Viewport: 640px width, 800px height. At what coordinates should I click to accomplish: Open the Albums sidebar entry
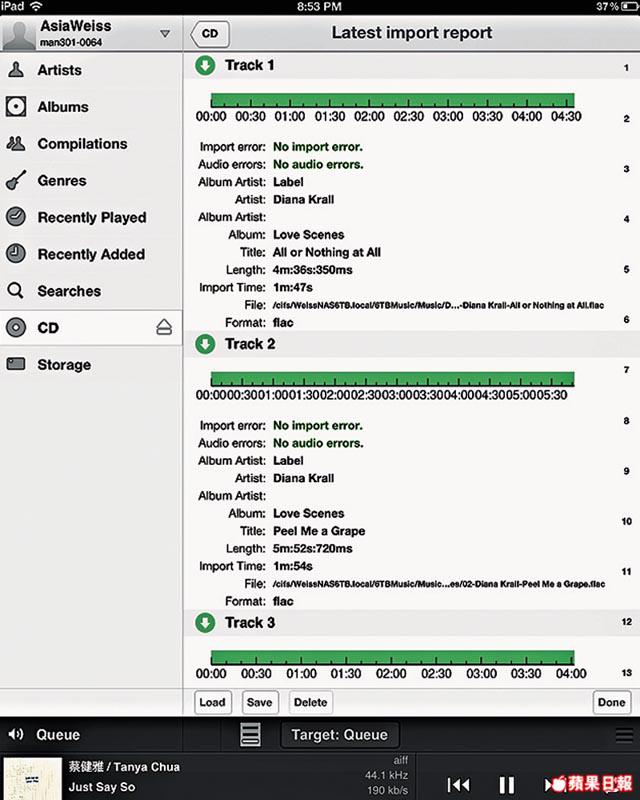(91, 107)
